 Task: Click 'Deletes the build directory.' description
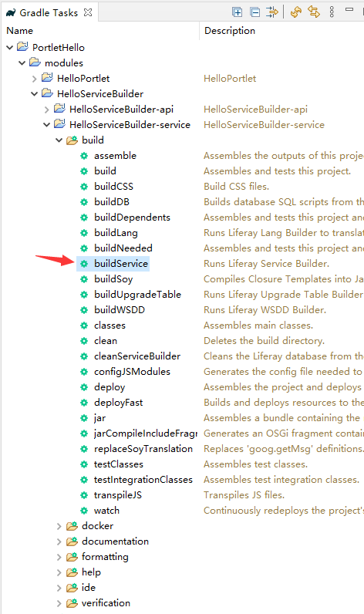pyautogui.click(x=264, y=341)
